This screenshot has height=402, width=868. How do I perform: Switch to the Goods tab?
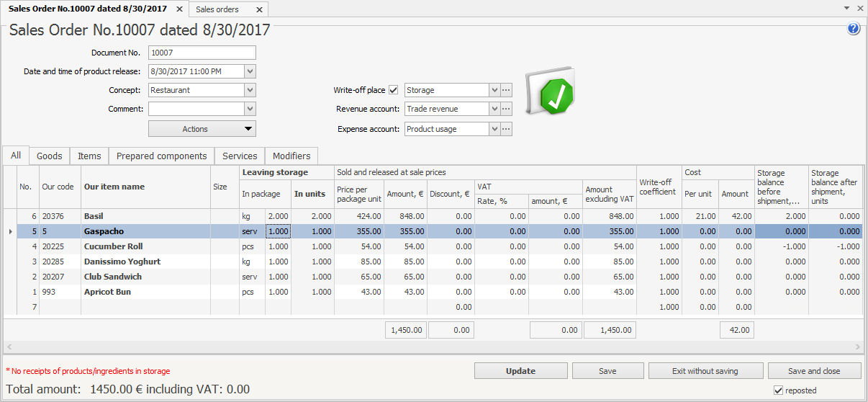pos(50,156)
